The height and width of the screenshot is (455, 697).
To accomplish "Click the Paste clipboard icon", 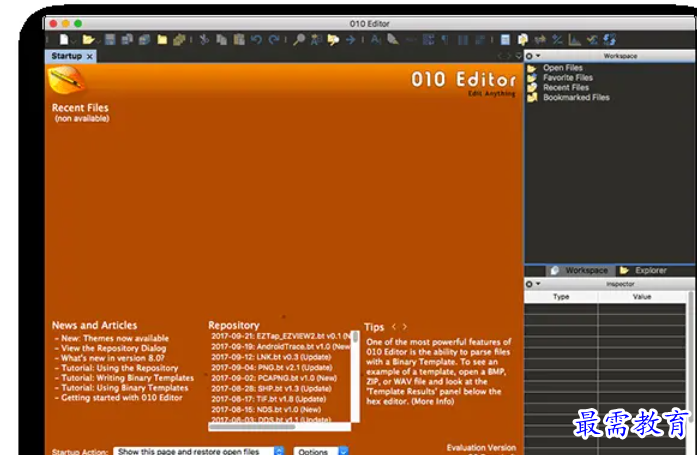I will click(x=239, y=40).
